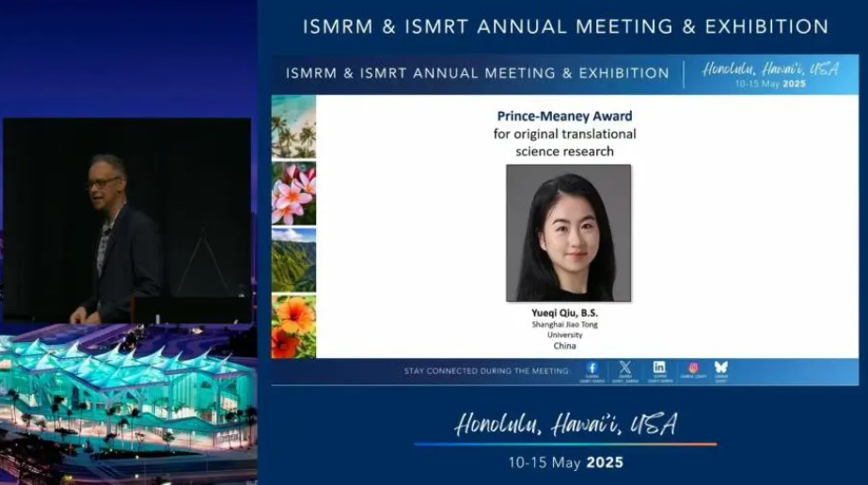Open the LinkedIn icon link

tap(659, 368)
